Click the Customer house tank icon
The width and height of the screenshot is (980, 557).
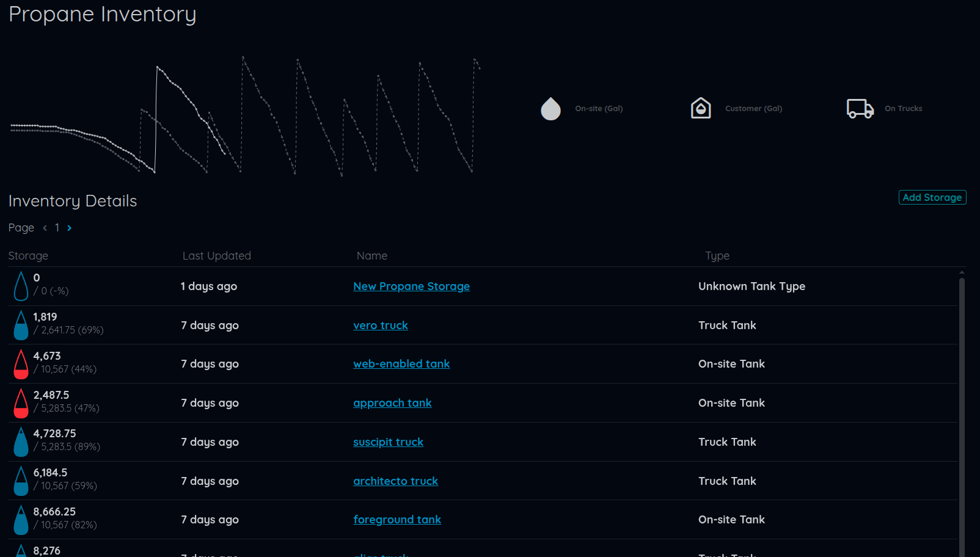701,108
